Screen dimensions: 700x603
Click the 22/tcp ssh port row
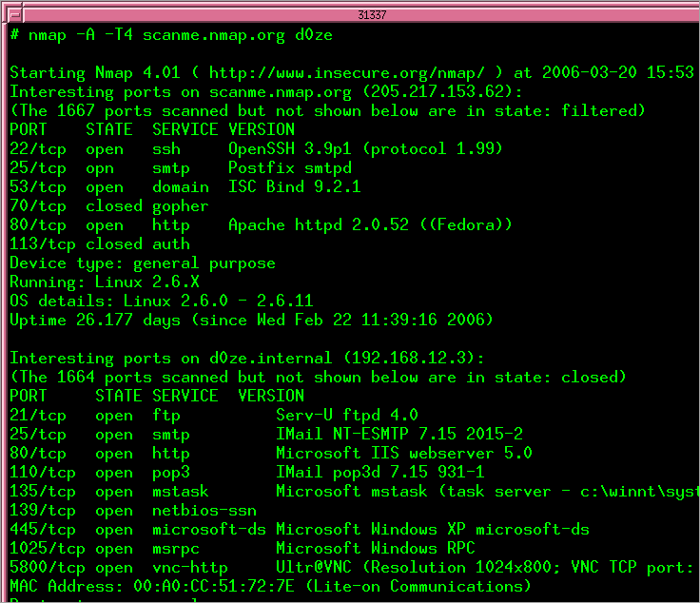point(256,148)
